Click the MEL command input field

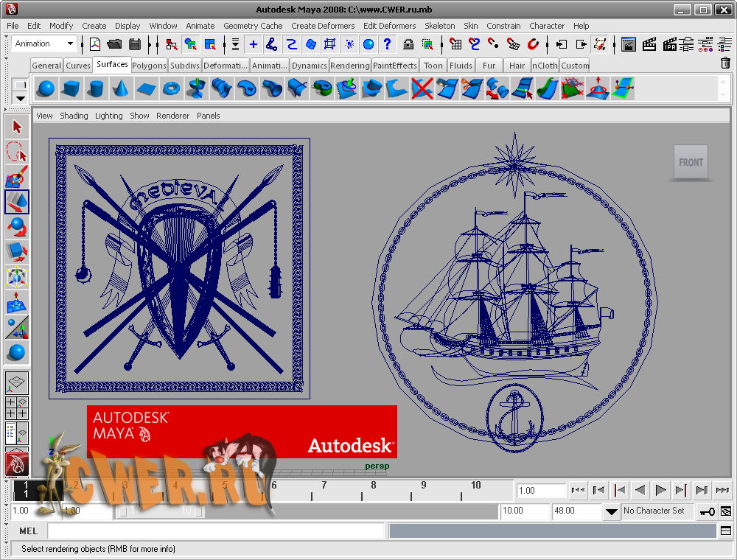pyautogui.click(x=216, y=531)
